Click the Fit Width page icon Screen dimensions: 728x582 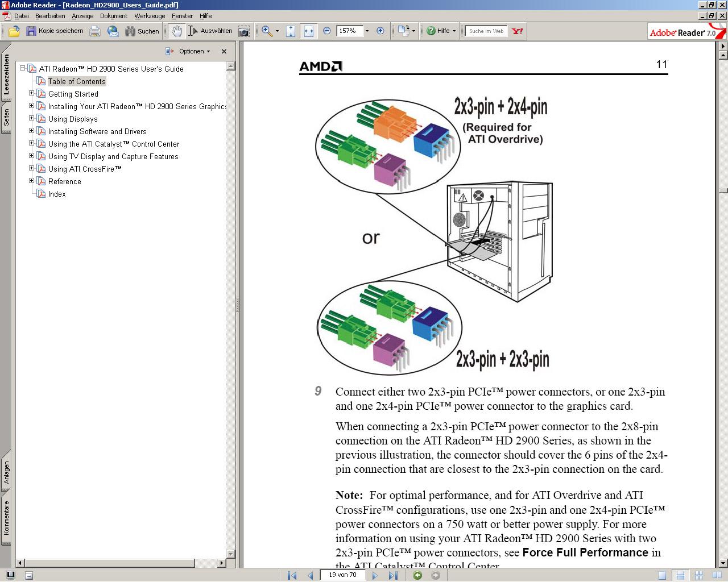pyautogui.click(x=308, y=31)
